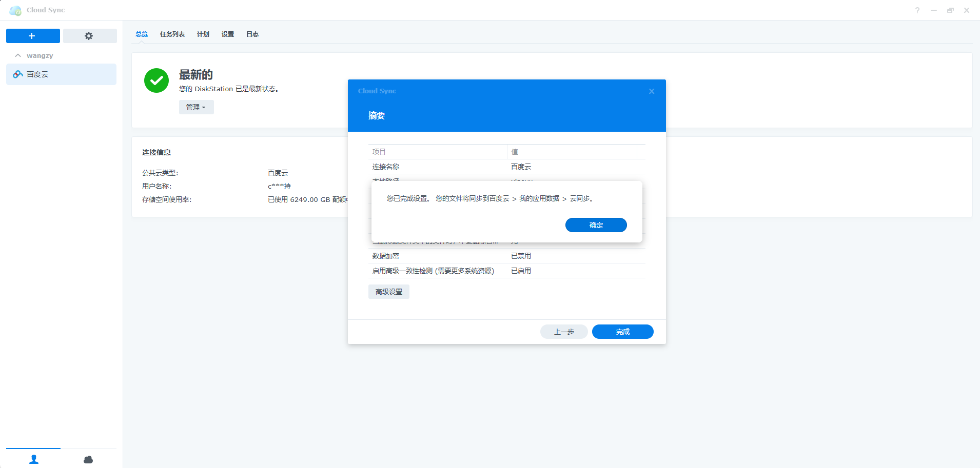This screenshot has width=980, height=468.
Task: Open the help question mark icon
Action: (x=917, y=10)
